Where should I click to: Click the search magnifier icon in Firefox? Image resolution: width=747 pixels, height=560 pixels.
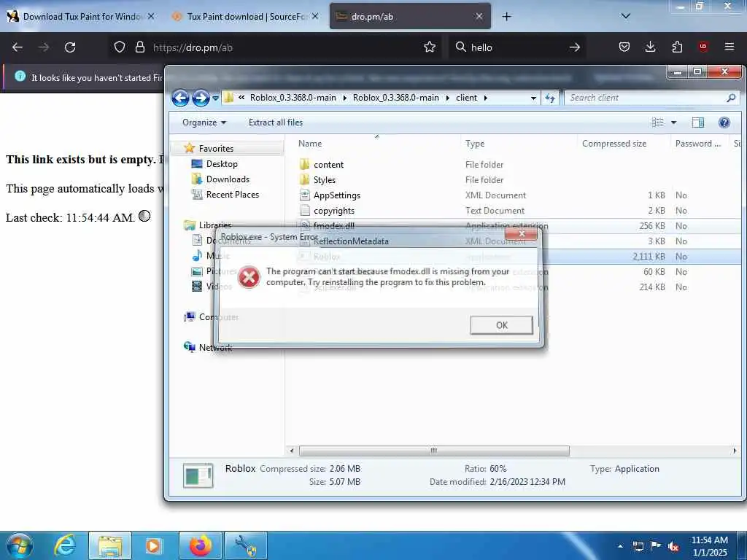461,47
